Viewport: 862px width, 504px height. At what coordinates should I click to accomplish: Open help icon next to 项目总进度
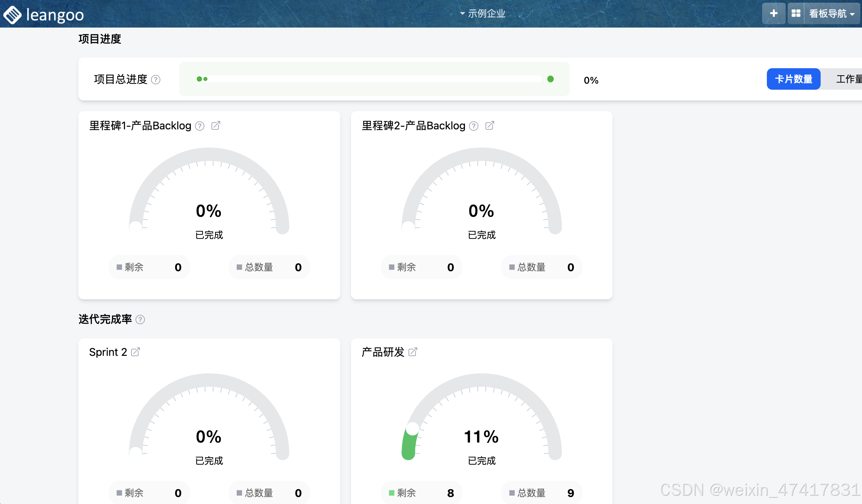pyautogui.click(x=156, y=80)
